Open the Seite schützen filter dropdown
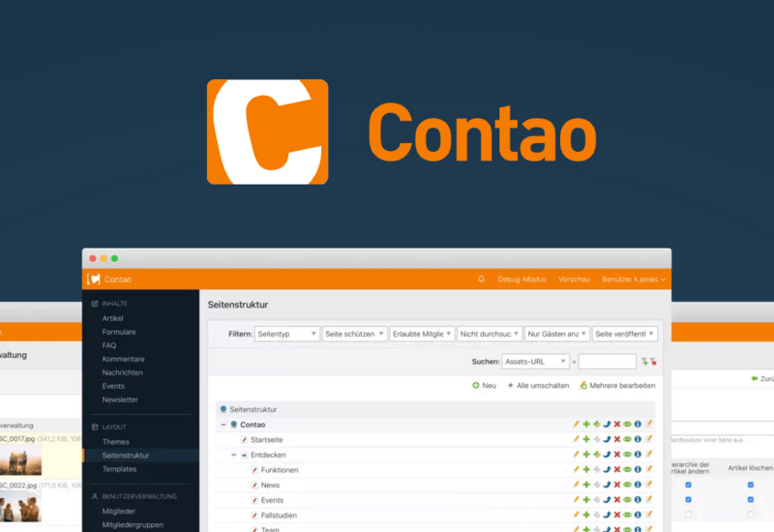Screen dimensions: 774x532 click(354, 334)
